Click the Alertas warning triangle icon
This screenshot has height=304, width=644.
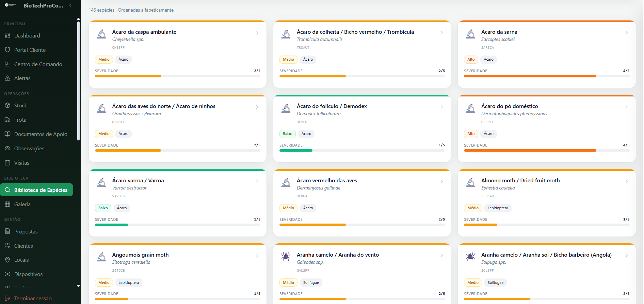tap(7, 78)
